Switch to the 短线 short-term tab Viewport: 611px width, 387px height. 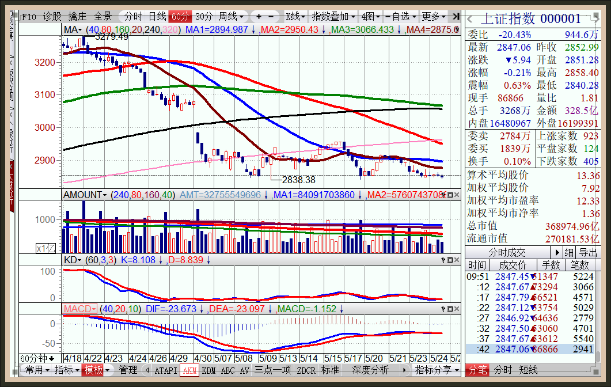coord(528,370)
